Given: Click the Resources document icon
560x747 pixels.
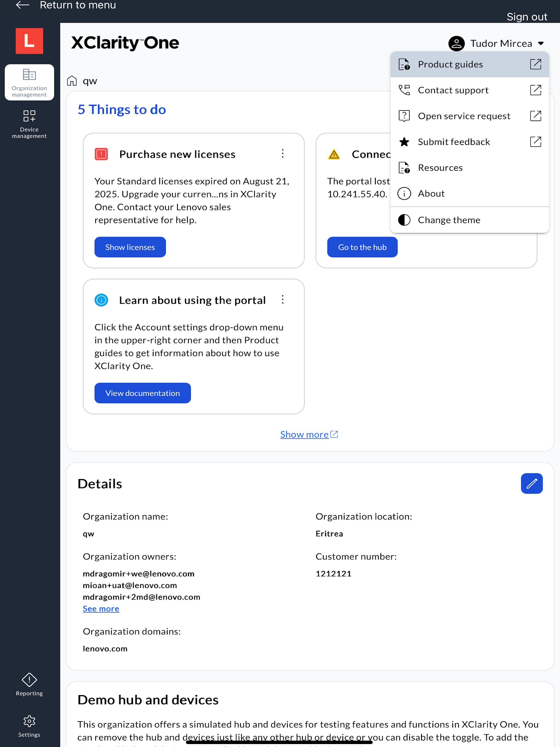Looking at the screenshot, I should pos(404,167).
